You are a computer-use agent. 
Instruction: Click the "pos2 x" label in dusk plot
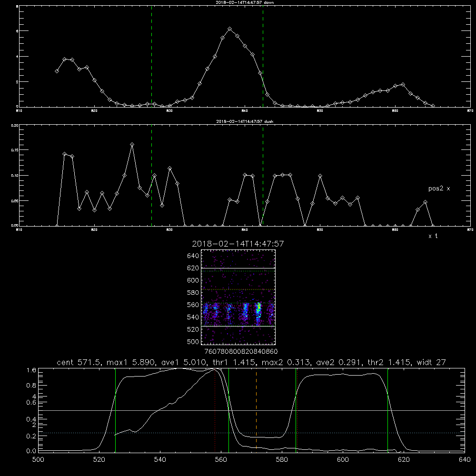click(x=439, y=188)
